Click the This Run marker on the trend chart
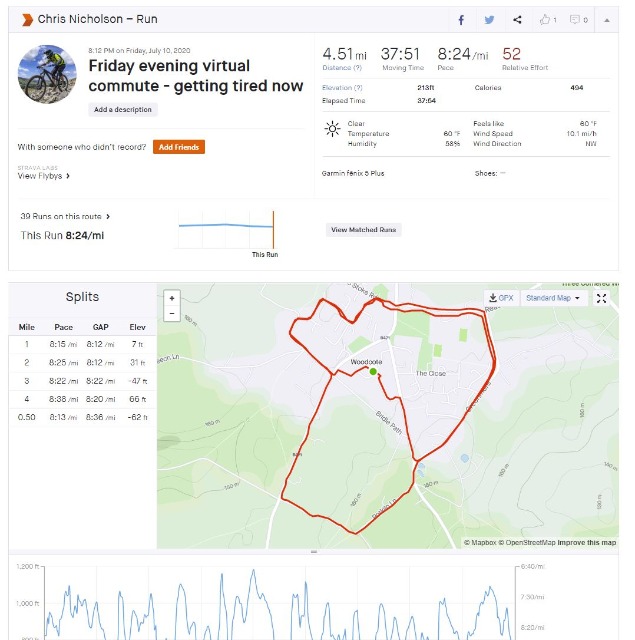This screenshot has width=635, height=640. click(273, 229)
